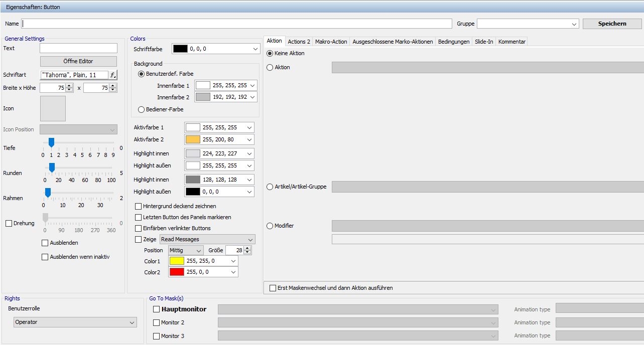The width and height of the screenshot is (644, 345).
Task: Click the black Highlight außen 0, 0, 0 swatch
Action: click(193, 192)
